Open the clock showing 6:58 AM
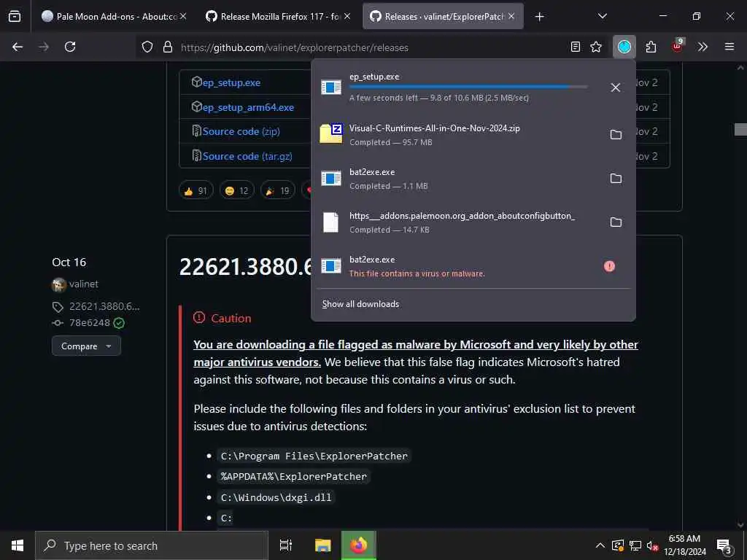The image size is (747, 560). coord(685,545)
